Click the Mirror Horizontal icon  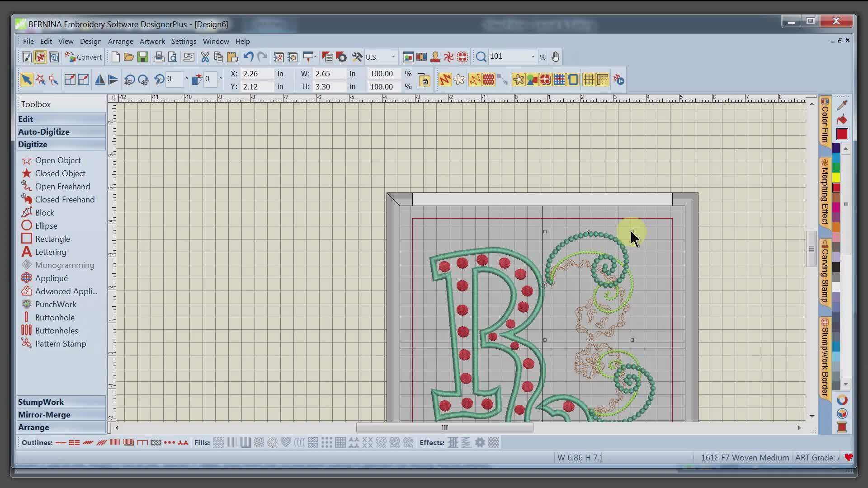point(100,80)
